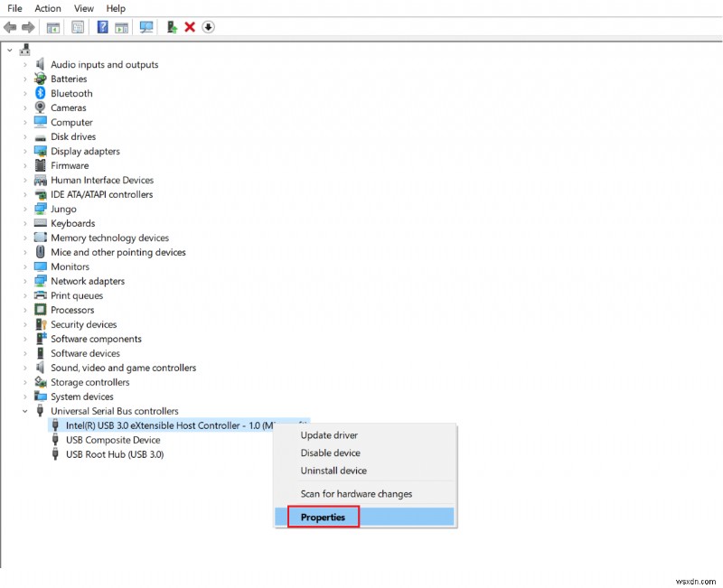Open the View menu
Viewport: 723px width, 588px height.
83,8
